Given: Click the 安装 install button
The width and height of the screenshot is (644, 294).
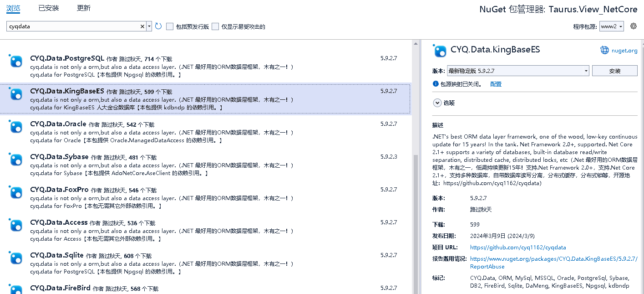Looking at the screenshot, I should [614, 71].
